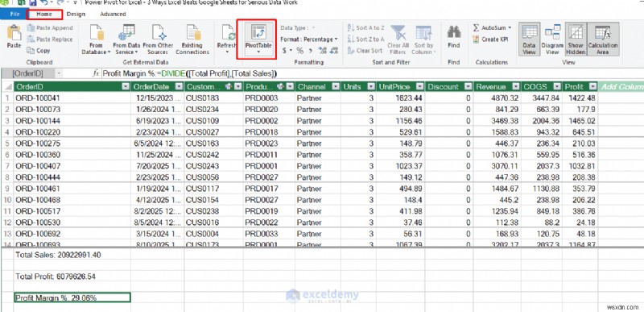Screen dimensions: 644x312
Task: Click the PivotTable icon
Action: click(x=259, y=32)
